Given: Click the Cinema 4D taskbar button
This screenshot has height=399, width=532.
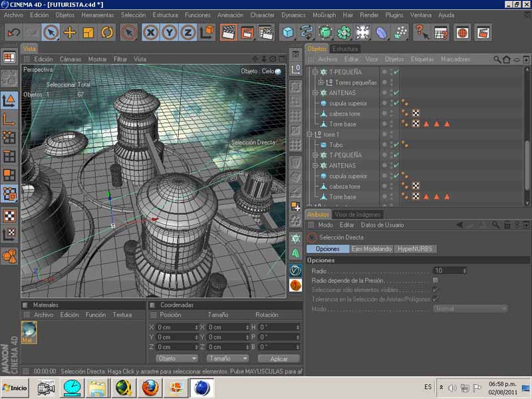Looking at the screenshot, I should [202, 388].
